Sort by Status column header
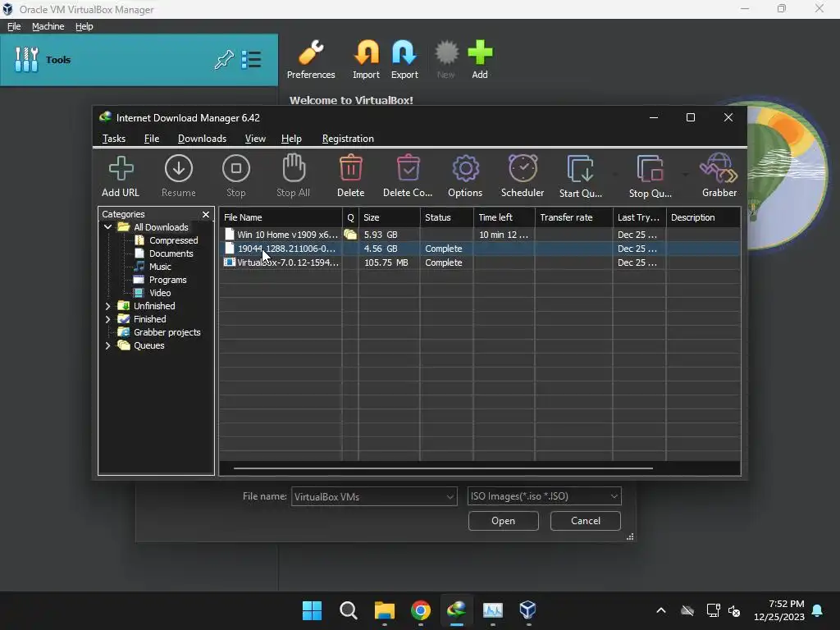The height and width of the screenshot is (630, 840). pyautogui.click(x=447, y=217)
